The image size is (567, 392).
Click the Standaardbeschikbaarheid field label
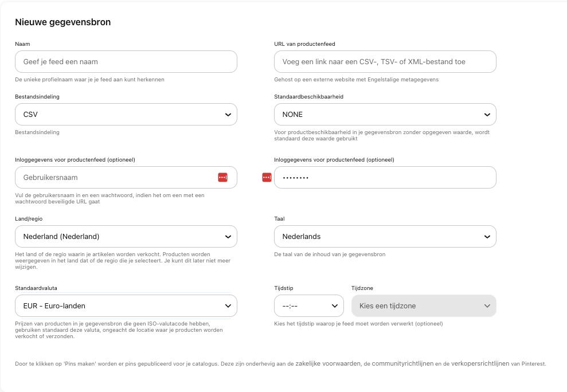[x=309, y=97]
